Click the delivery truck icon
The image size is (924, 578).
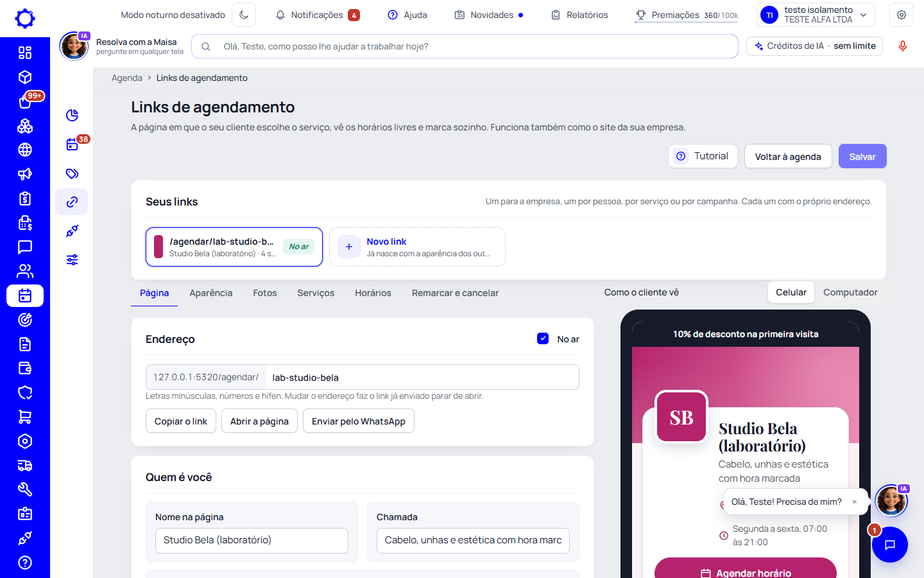click(25, 466)
